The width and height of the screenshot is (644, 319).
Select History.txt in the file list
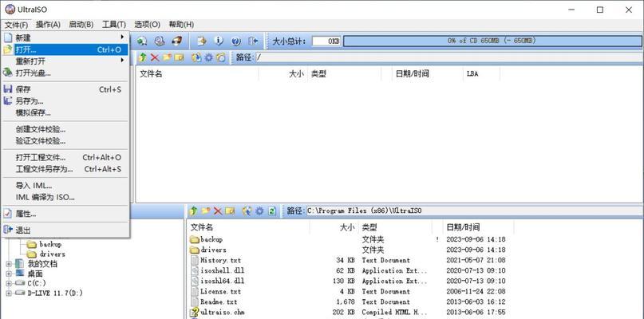click(220, 260)
